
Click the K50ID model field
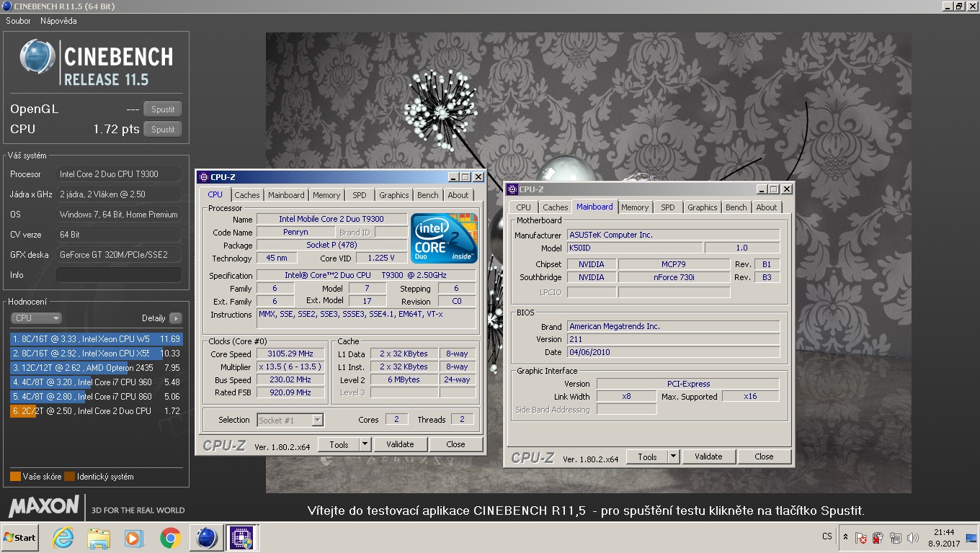635,248
